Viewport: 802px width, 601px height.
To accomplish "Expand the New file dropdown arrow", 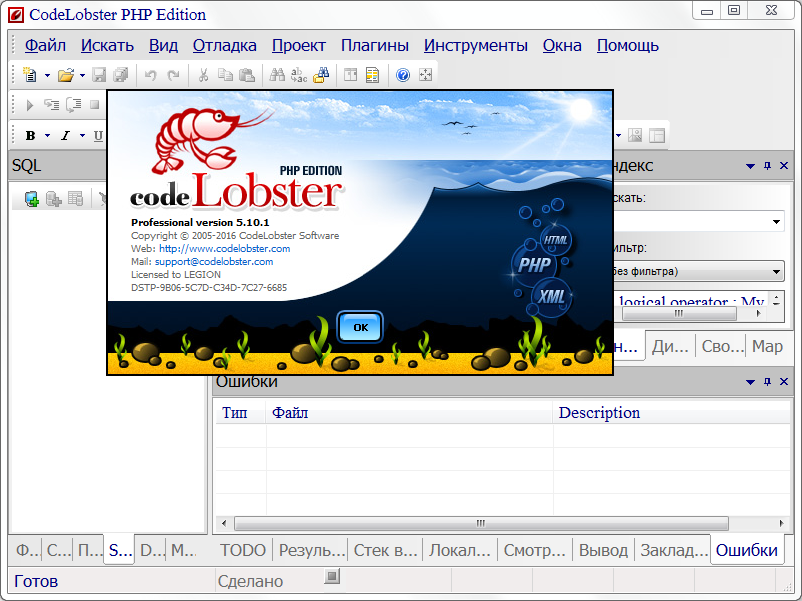I will pyautogui.click(x=47, y=75).
